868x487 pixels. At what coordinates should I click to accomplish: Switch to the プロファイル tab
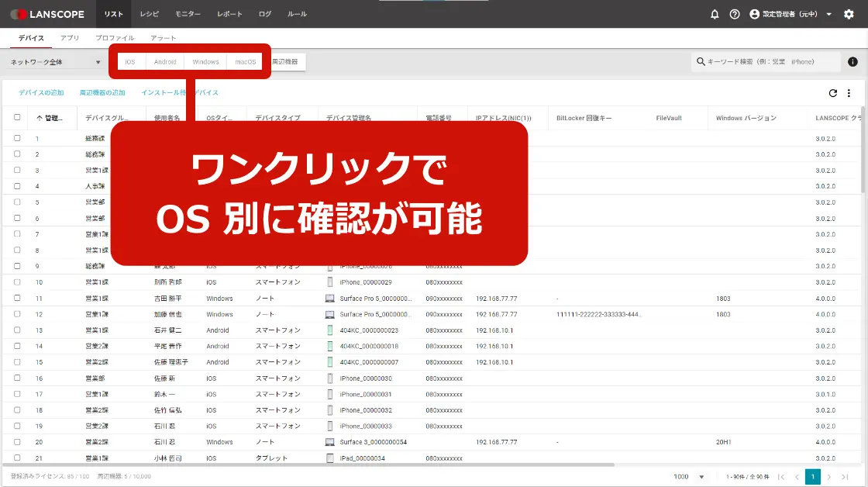tap(115, 38)
